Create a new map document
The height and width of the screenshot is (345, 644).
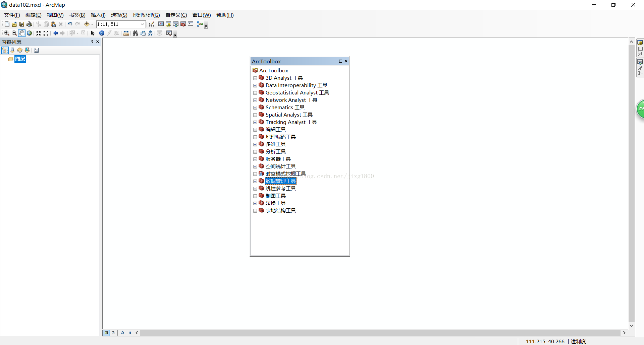tap(7, 24)
